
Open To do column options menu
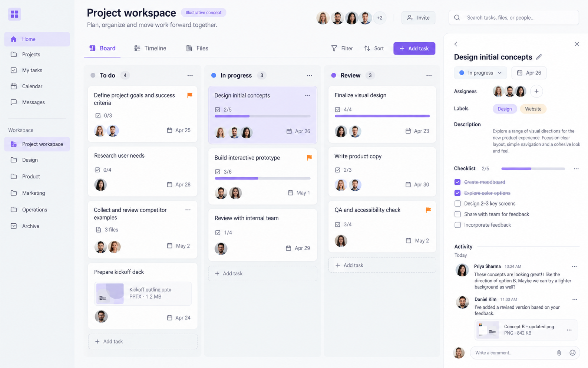[190, 75]
